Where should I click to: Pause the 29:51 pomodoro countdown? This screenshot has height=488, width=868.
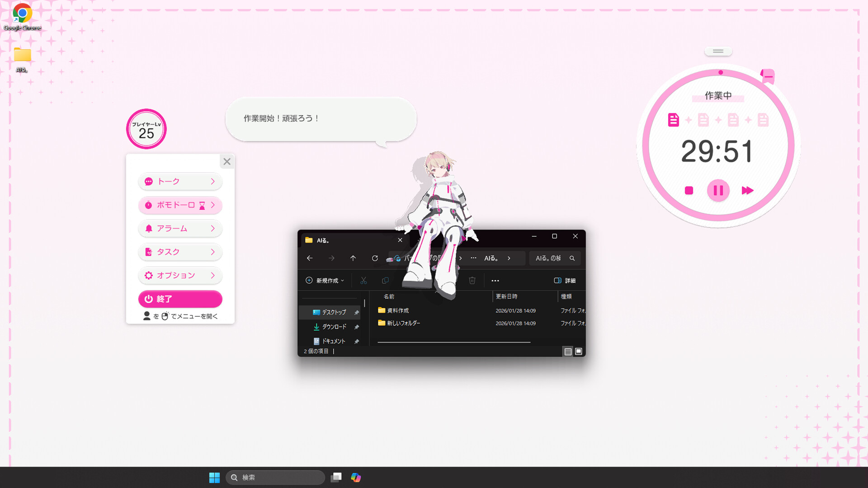[x=718, y=190]
